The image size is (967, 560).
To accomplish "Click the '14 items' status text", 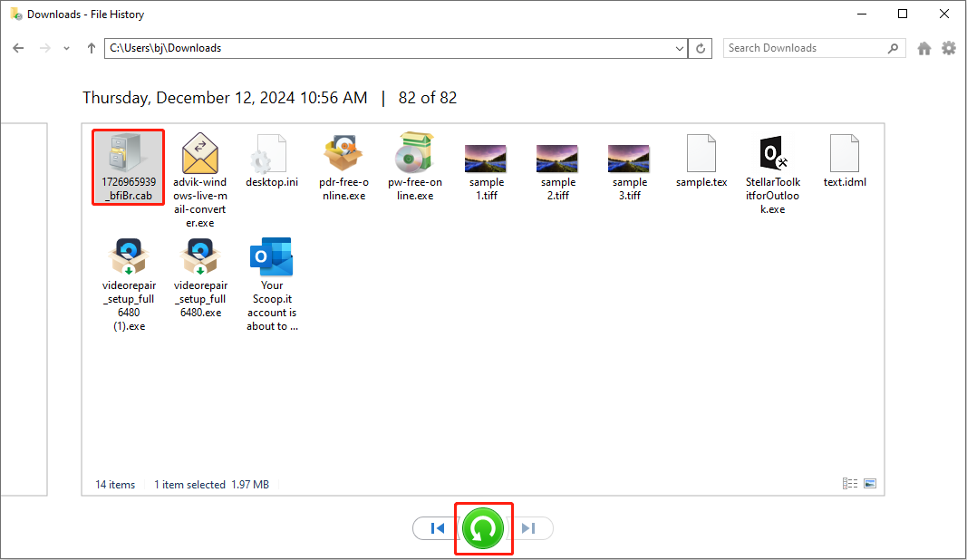I will [x=115, y=485].
